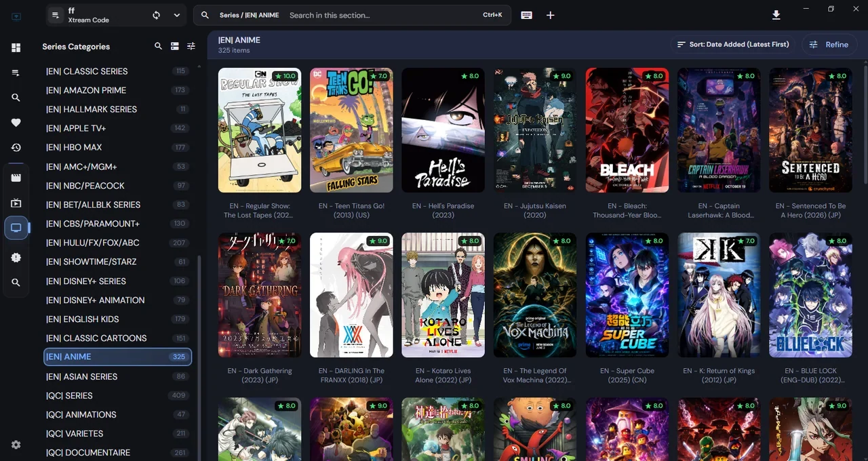
Task: Open the Teen Titans Go! poster
Action: coord(351,130)
